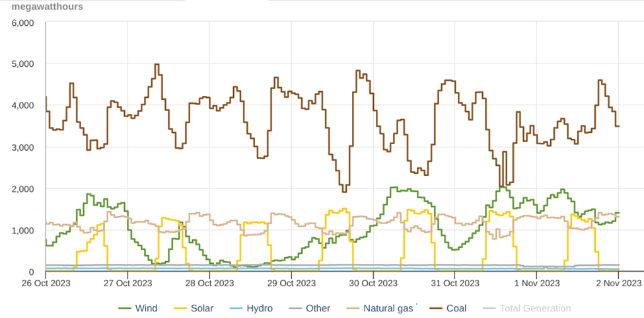The image size is (644, 318).
Task: Click the faded Total Generation legend marker
Action: pos(489,308)
